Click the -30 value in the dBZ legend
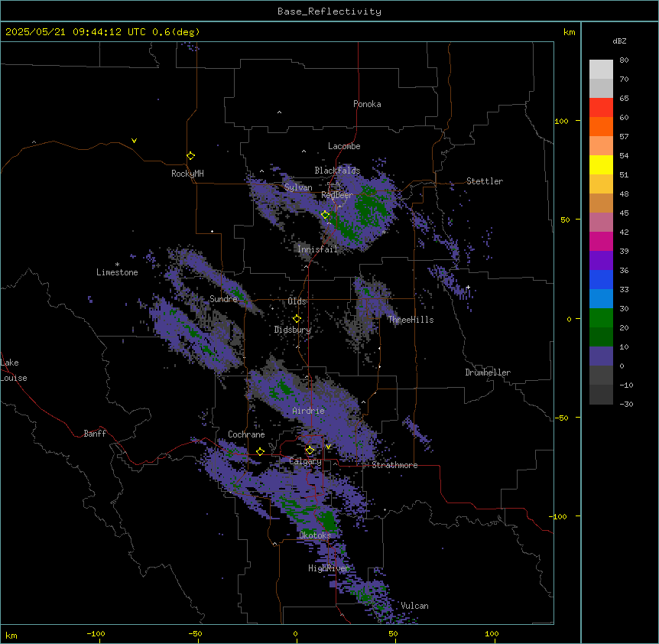Viewport: 659px width, 644px height. pyautogui.click(x=626, y=405)
